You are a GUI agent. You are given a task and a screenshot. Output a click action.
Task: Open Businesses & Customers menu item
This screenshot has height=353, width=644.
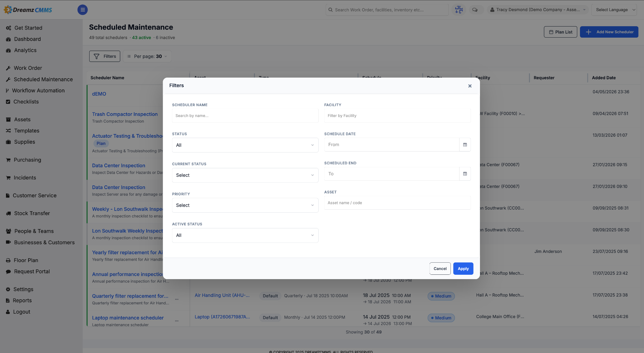pos(44,242)
